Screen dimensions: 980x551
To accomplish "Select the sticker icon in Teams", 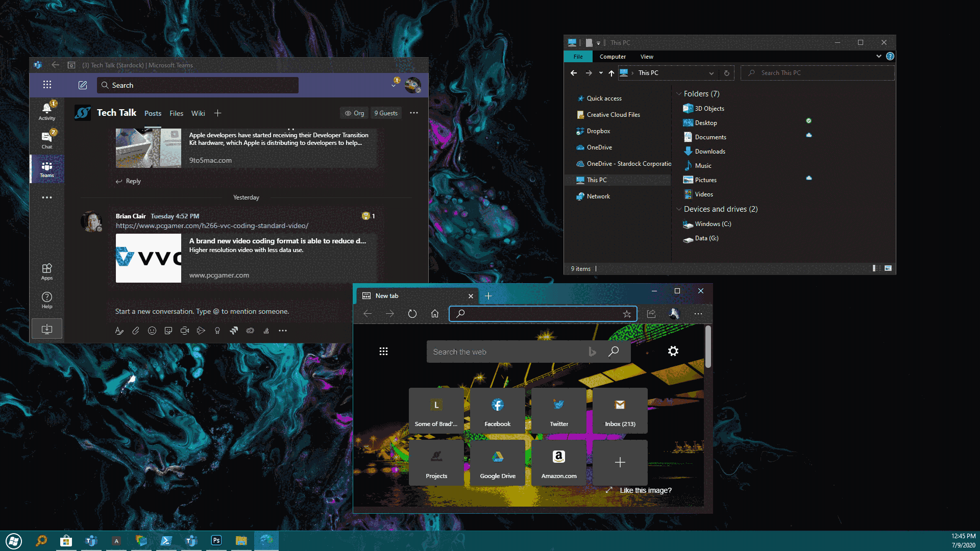I will pos(168,331).
